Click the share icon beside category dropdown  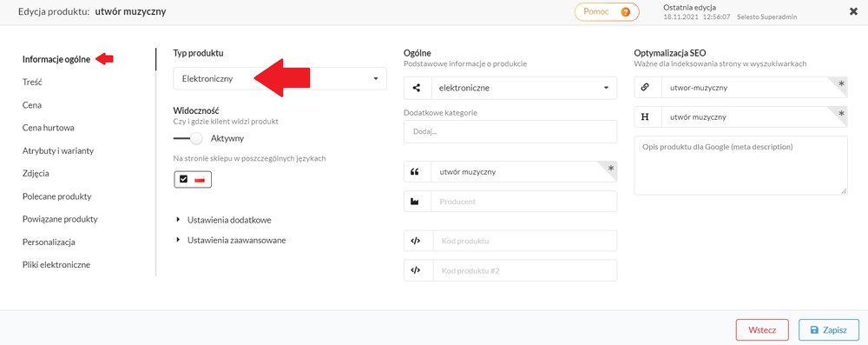click(417, 88)
